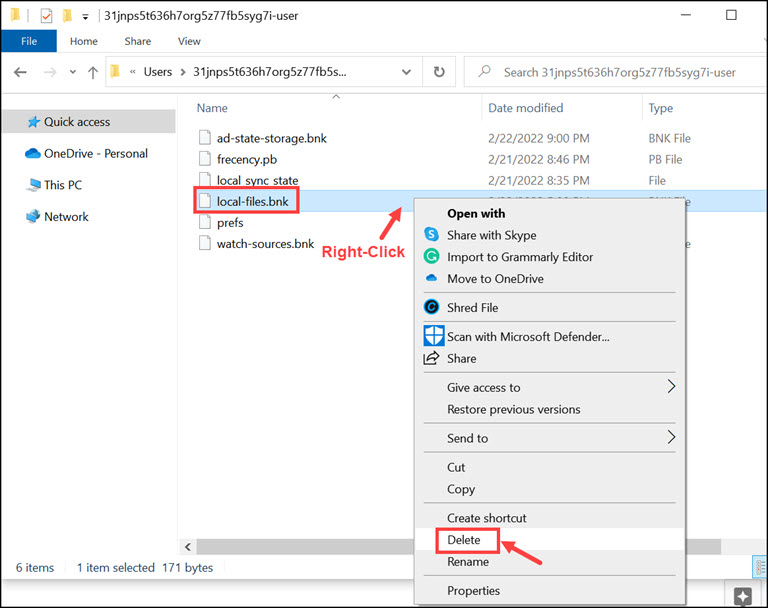Click the Refresh button beside address bar

point(438,72)
